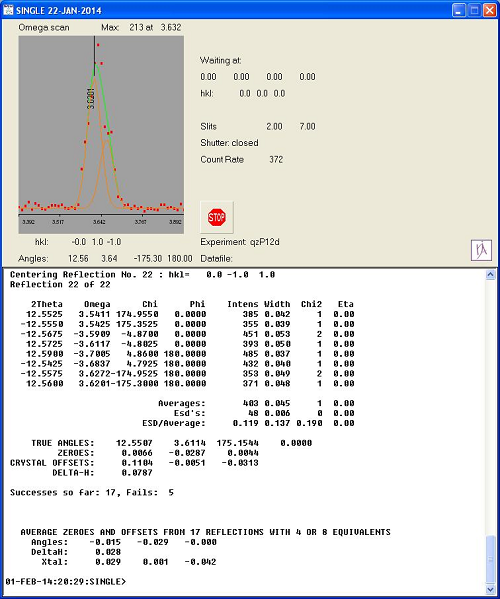
Task: Click the 'Omega scan' label
Action: click(x=44, y=28)
